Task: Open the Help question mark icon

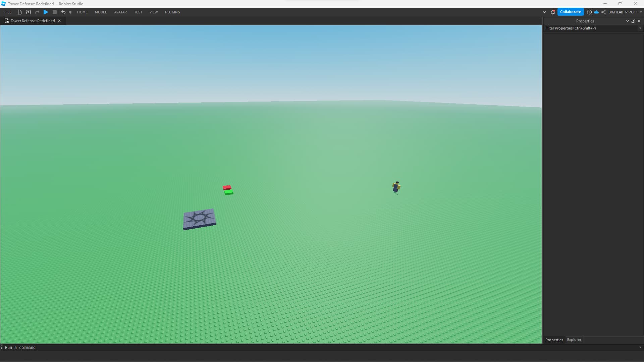Action: pos(589,12)
